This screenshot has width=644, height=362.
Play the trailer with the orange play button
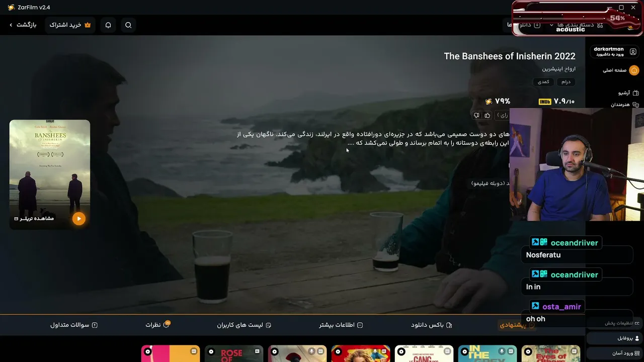78,218
